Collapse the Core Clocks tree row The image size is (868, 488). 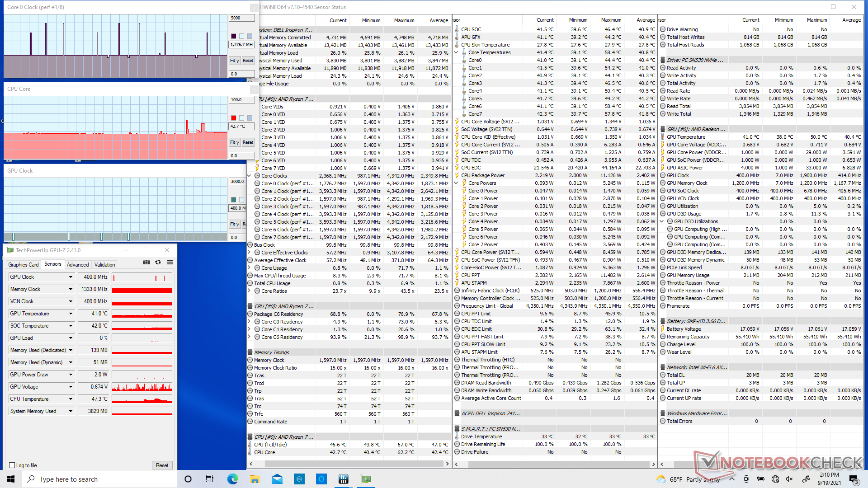249,176
